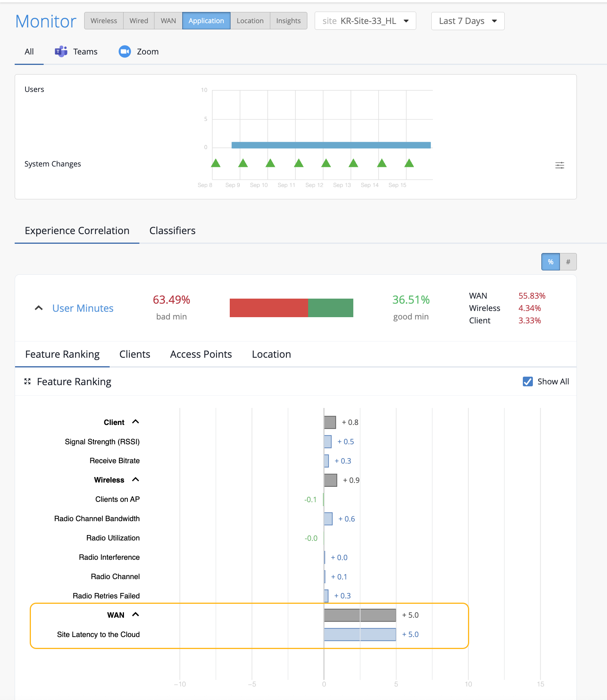Collapse the User Minutes section chevron
607x700 pixels.
[39, 308]
